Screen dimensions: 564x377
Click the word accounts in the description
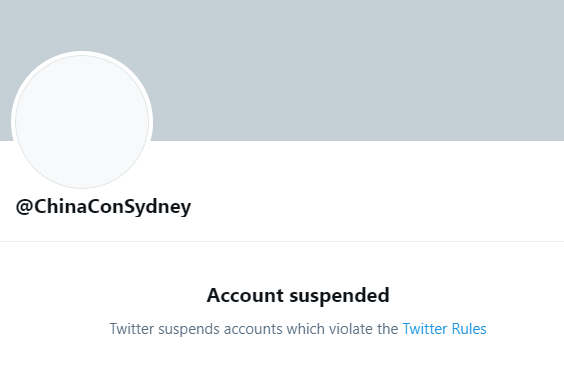coord(253,329)
